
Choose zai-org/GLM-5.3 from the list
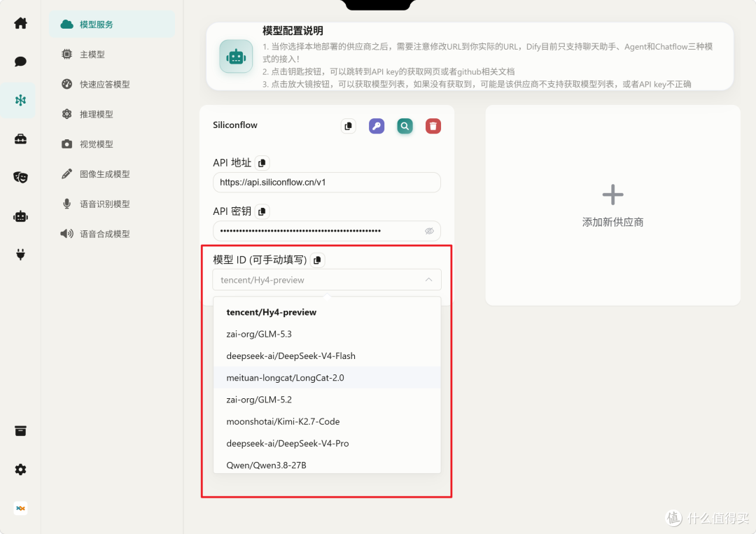coord(327,334)
